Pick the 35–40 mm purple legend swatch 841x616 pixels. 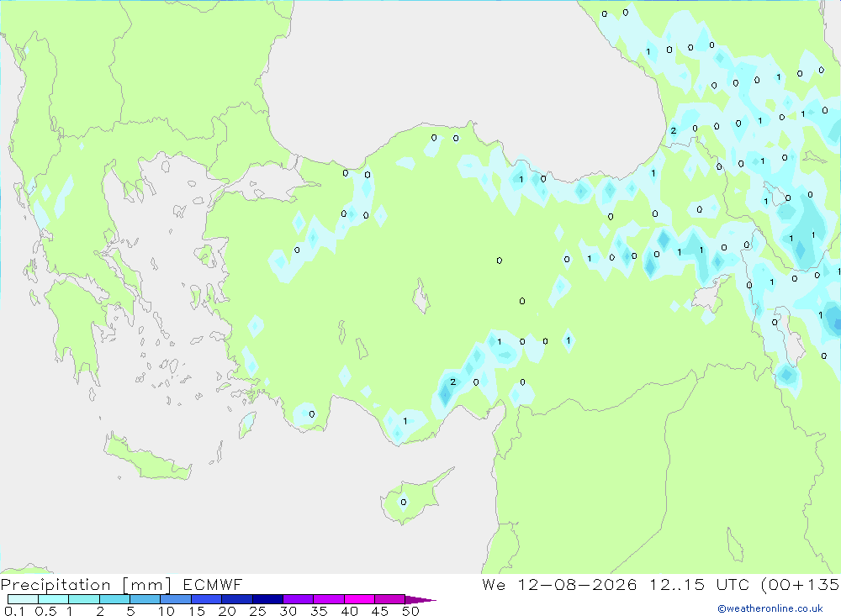329,599
